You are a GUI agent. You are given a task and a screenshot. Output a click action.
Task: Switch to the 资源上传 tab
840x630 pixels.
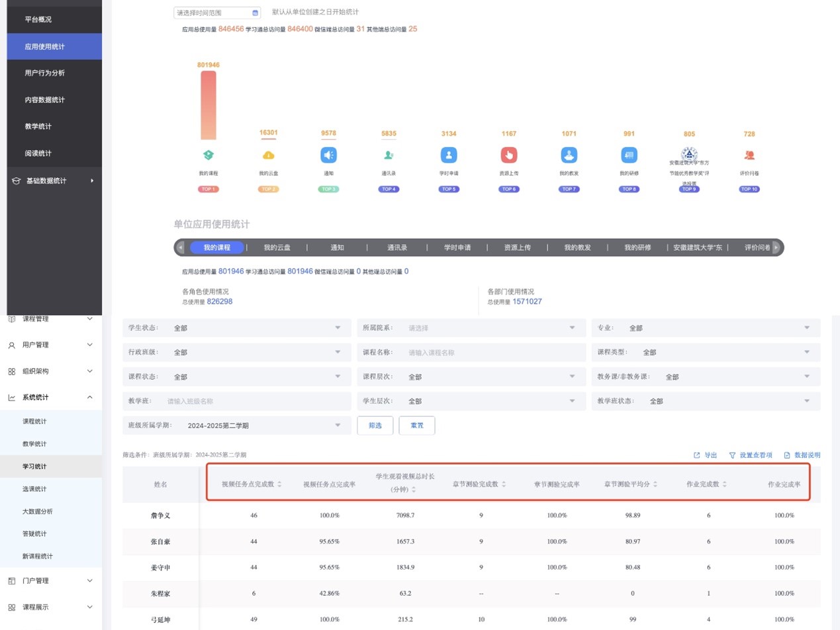(517, 247)
